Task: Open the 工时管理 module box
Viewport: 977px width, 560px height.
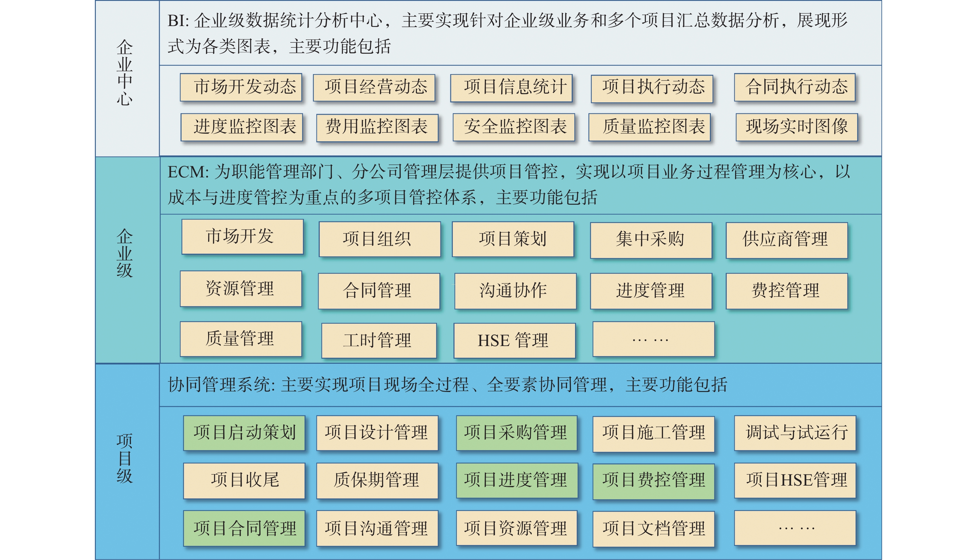Action: pos(379,341)
